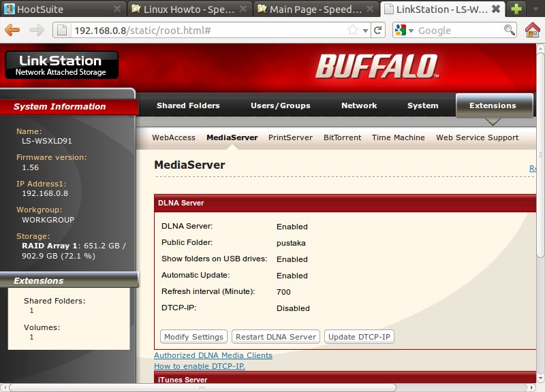Image resolution: width=545 pixels, height=392 pixels.
Task: Close the HootSuite tab
Action: pos(117,9)
